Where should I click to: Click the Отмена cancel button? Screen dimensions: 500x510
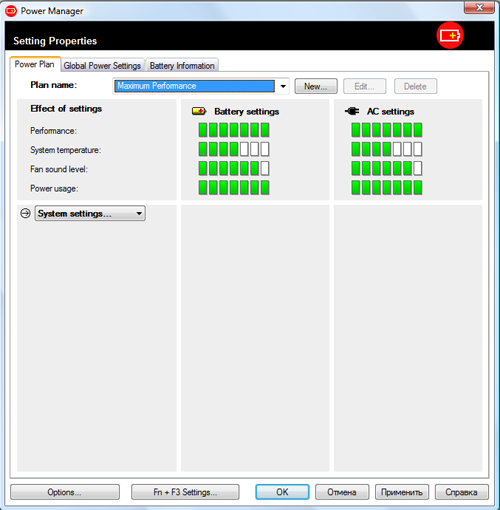(x=342, y=492)
